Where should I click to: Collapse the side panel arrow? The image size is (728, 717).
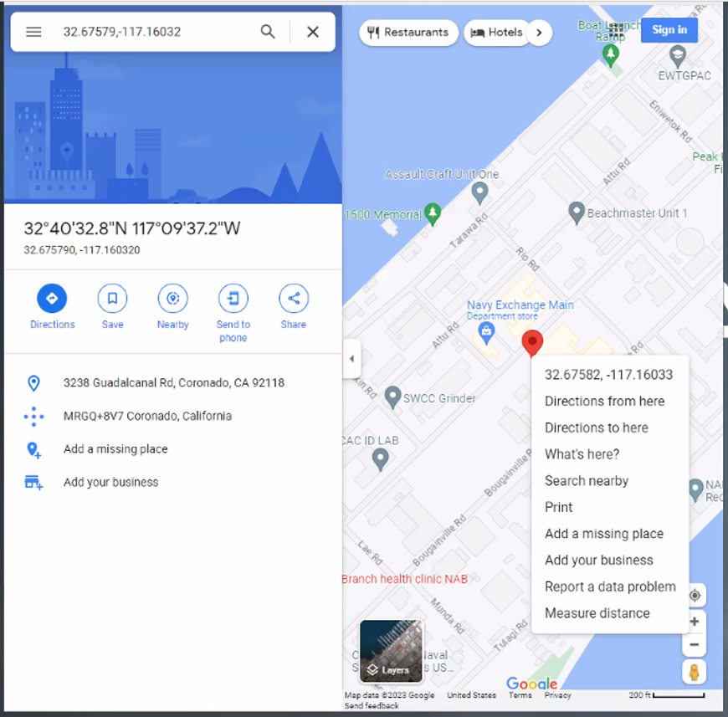352,358
